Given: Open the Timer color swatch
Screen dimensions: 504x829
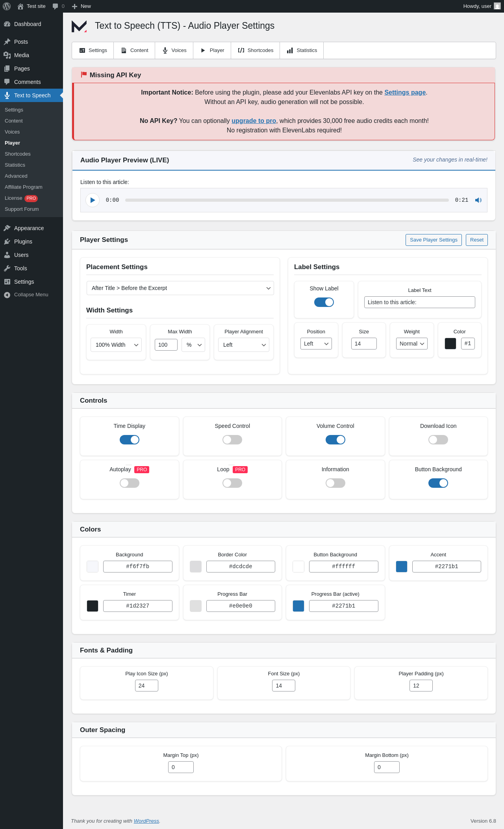Looking at the screenshot, I should coord(93,606).
